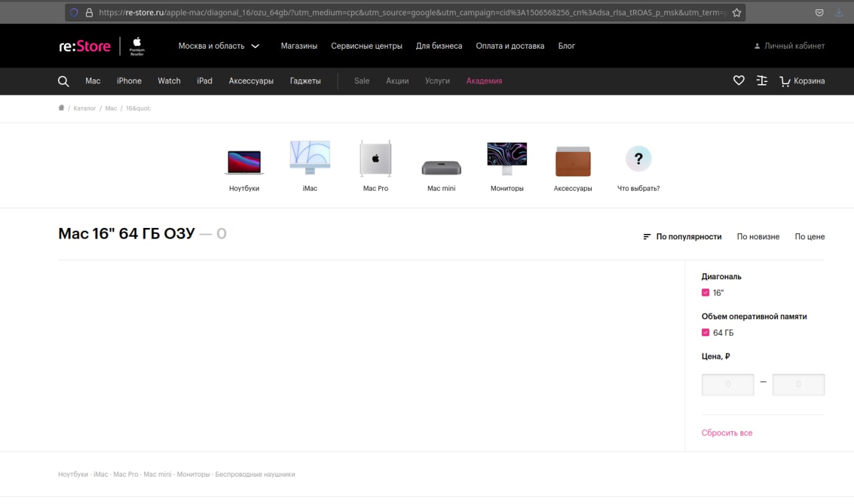Viewport: 854px width, 504px height.
Task: Open the Гаджеты menu item
Action: [305, 81]
